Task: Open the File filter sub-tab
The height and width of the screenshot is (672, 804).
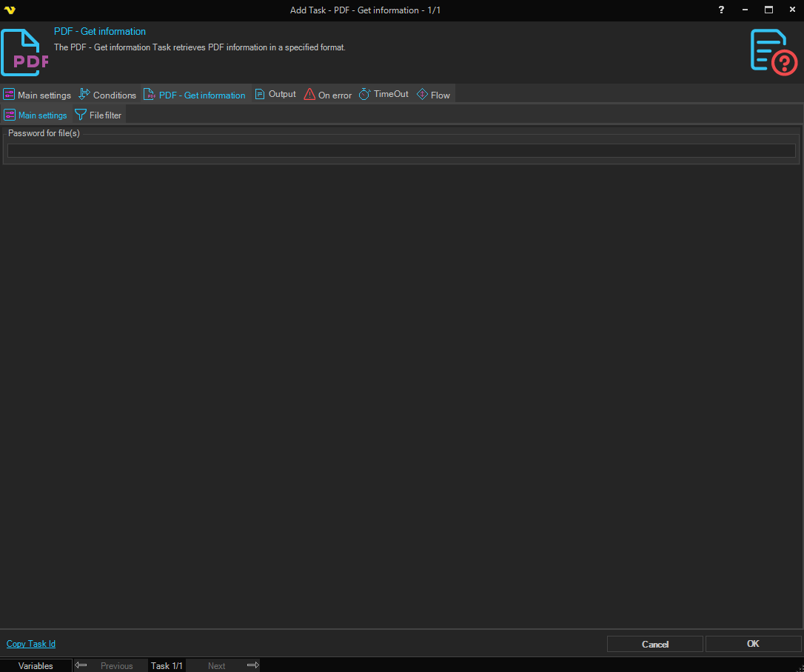Action: click(98, 115)
